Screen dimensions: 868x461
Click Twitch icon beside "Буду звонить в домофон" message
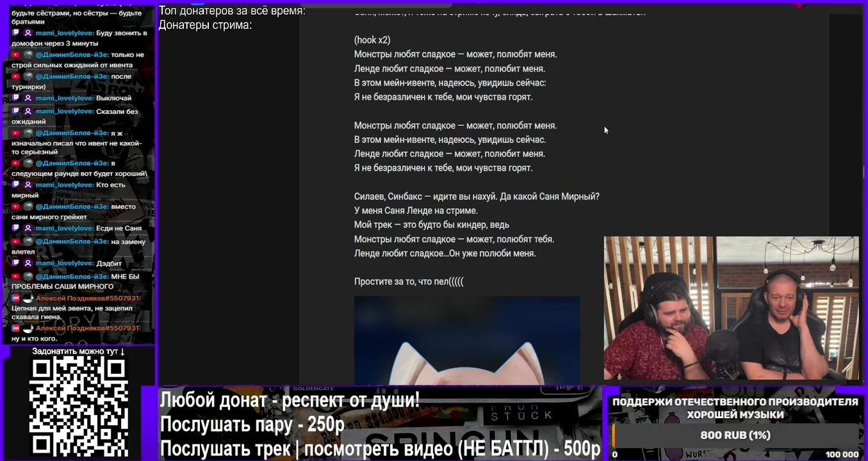(x=15, y=33)
